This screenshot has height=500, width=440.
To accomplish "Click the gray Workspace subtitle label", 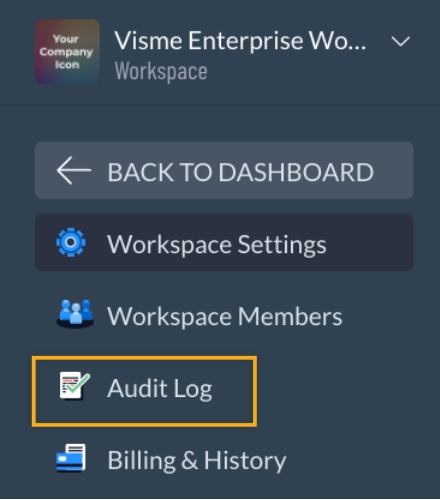I will click(161, 71).
